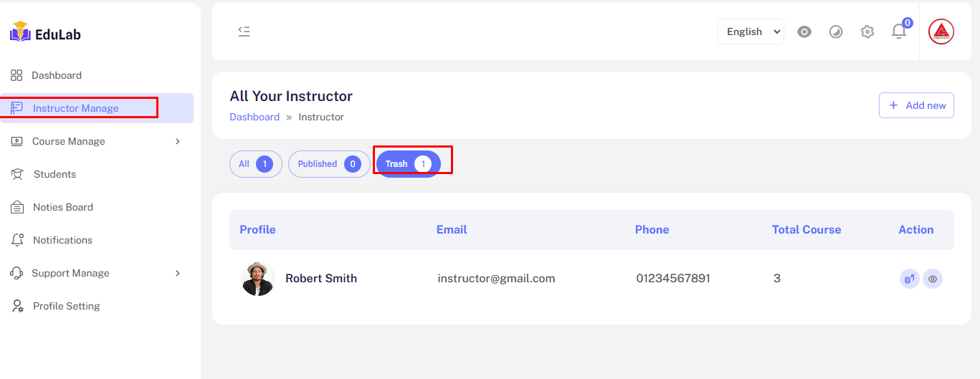Screen dimensions: 980x379
Task: View Robert Smith's instructor details
Action: point(932,279)
